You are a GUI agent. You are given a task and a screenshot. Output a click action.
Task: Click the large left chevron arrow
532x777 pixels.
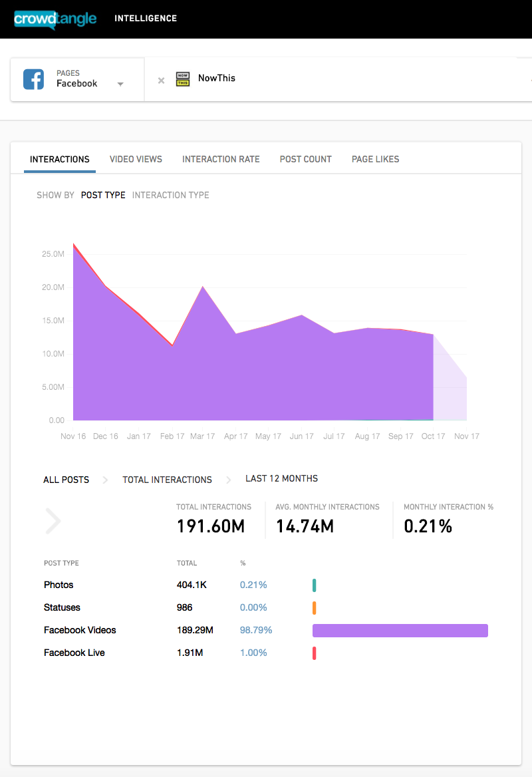tap(53, 521)
